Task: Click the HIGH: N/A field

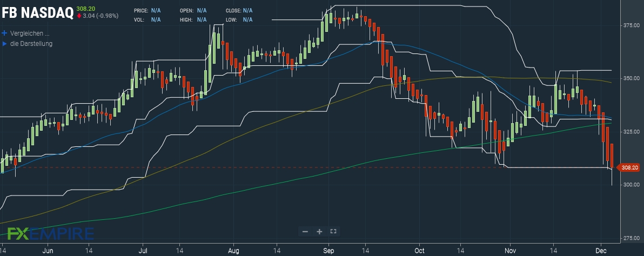Action: 193,19
